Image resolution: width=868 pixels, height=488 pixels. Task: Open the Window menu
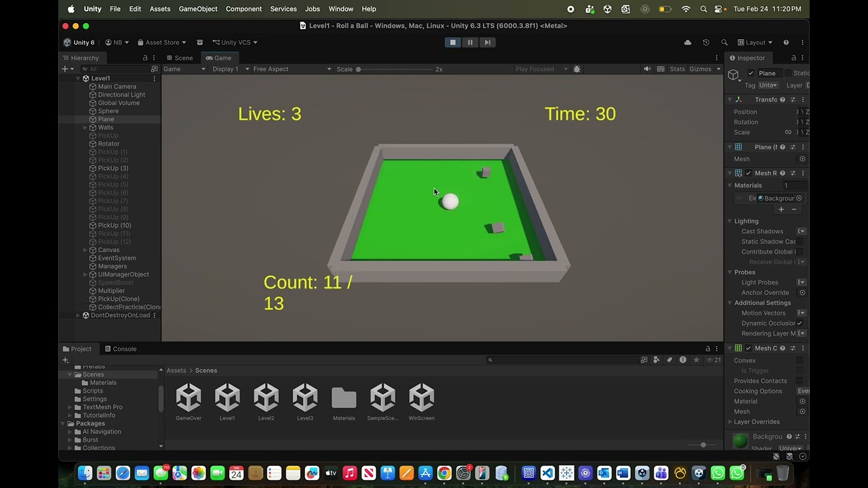[x=340, y=9]
